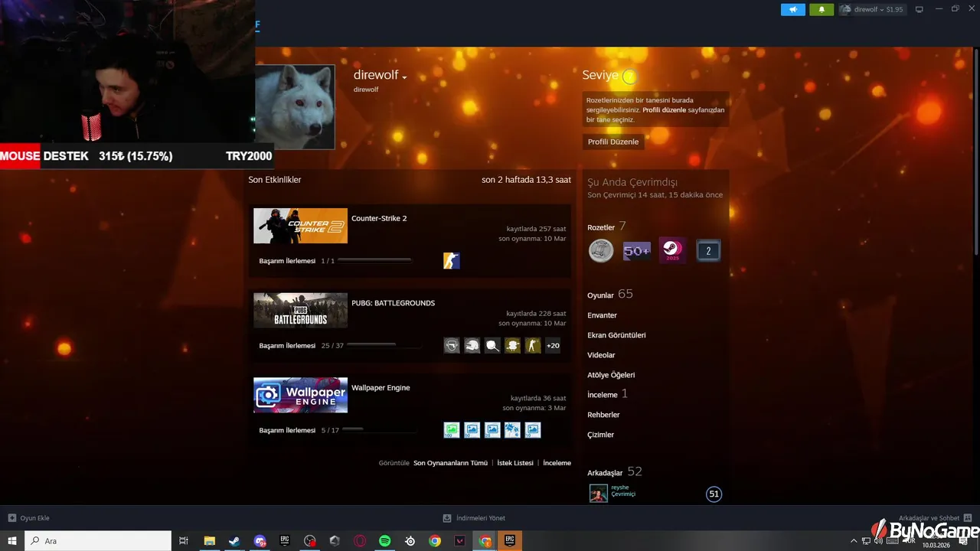This screenshot has height=551, width=980.
Task: Click the Profili Düzenle button
Action: pyautogui.click(x=612, y=142)
